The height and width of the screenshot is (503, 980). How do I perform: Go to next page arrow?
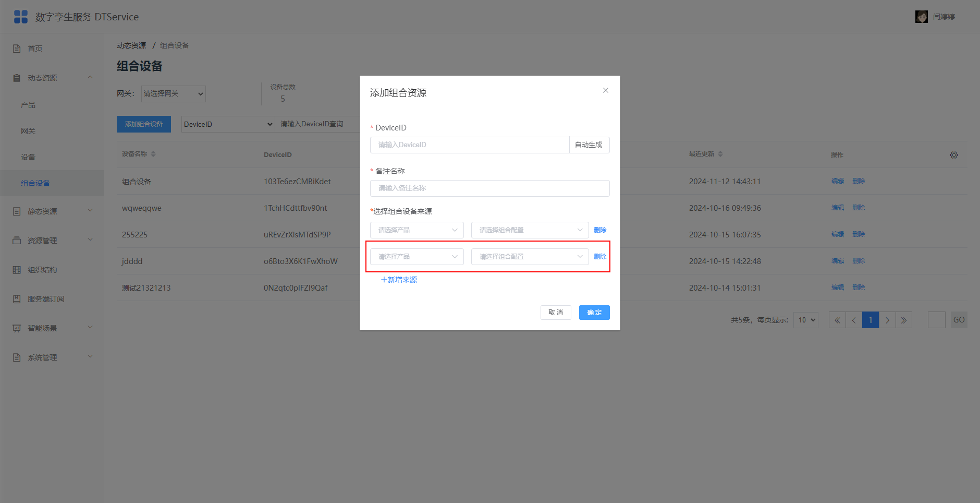887,320
